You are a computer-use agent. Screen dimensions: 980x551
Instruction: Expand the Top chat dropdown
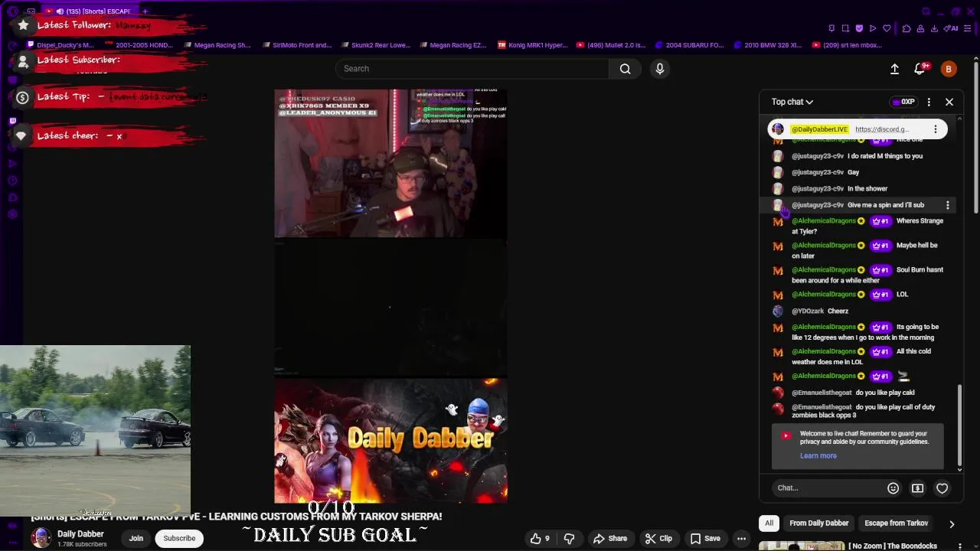point(792,102)
